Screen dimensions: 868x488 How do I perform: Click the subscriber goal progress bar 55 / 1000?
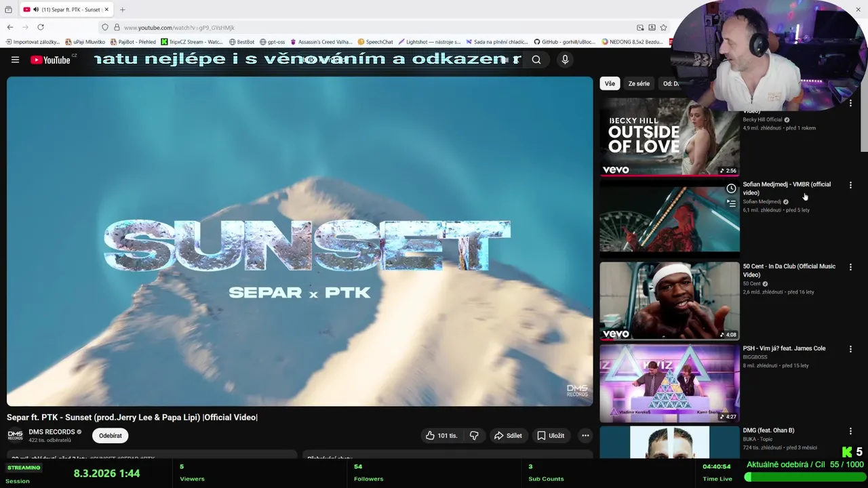click(806, 477)
